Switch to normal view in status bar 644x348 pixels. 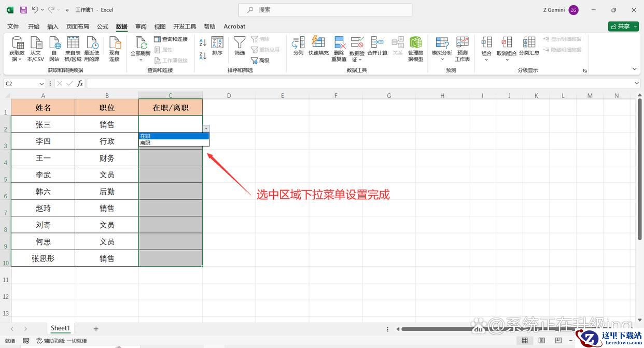click(x=525, y=340)
